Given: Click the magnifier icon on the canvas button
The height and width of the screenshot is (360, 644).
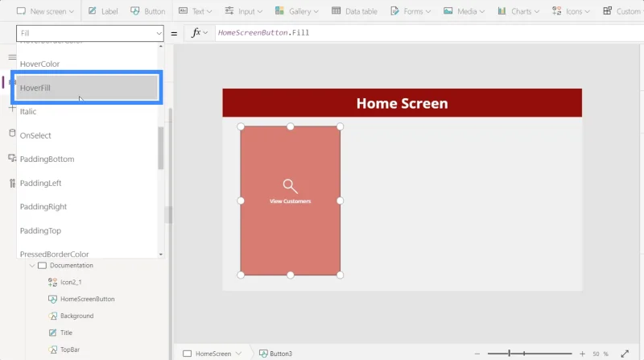Looking at the screenshot, I should tap(290, 186).
